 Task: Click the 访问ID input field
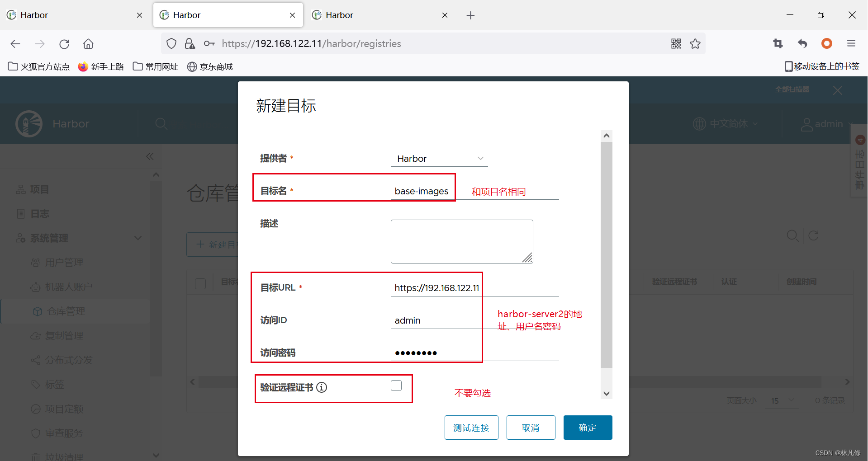click(474, 320)
